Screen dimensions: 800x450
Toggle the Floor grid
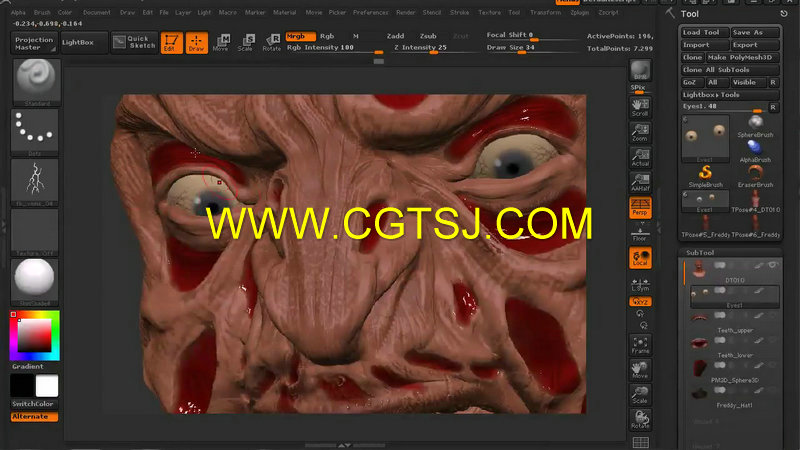640,233
